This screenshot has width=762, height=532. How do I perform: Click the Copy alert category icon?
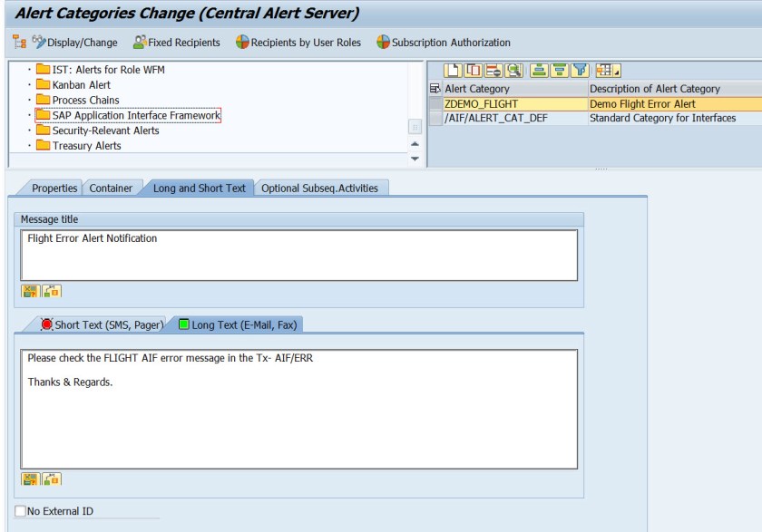pyautogui.click(x=473, y=70)
